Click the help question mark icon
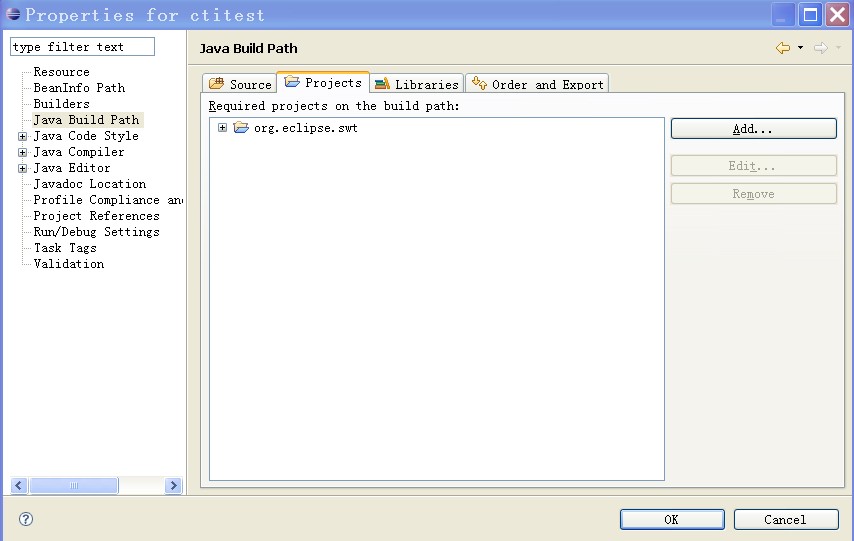The height and width of the screenshot is (541, 854). [x=26, y=519]
